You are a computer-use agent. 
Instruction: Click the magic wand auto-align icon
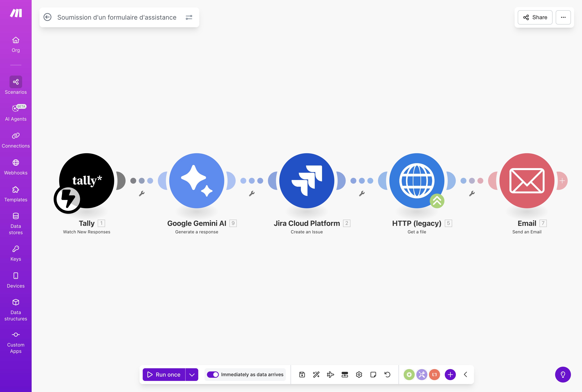[316, 375]
